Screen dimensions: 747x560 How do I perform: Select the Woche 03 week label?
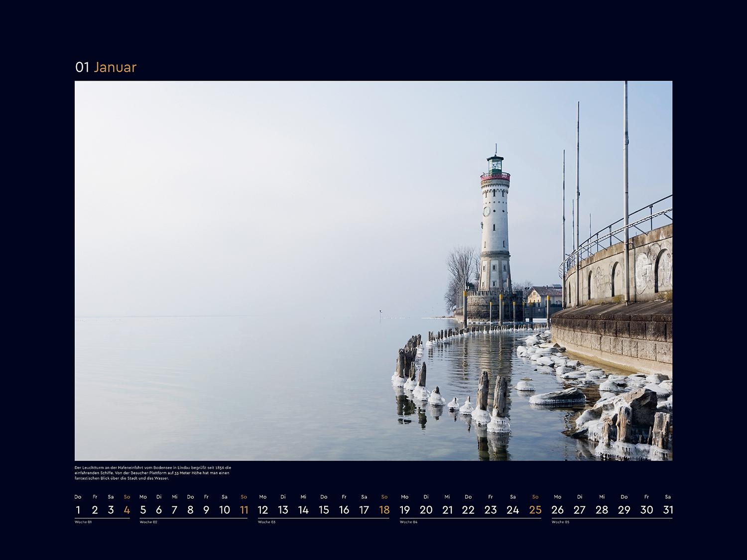tap(266, 522)
